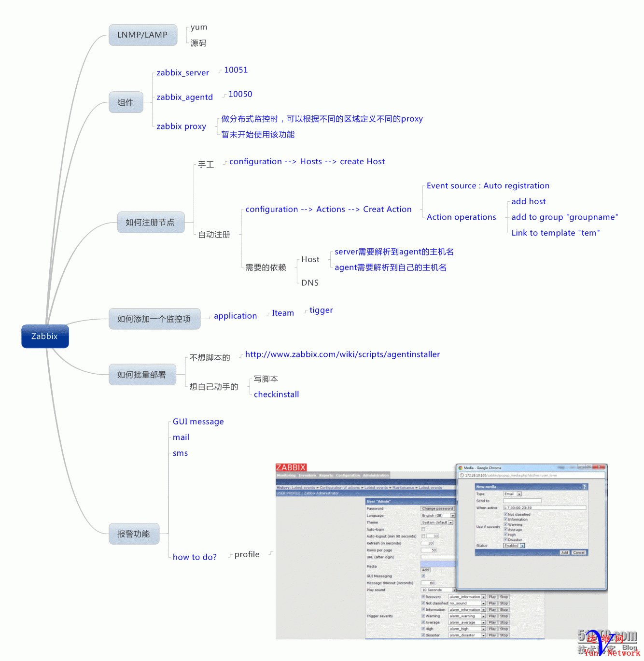
Task: Open the Theme dropdown showing System default
Action: 437,522
